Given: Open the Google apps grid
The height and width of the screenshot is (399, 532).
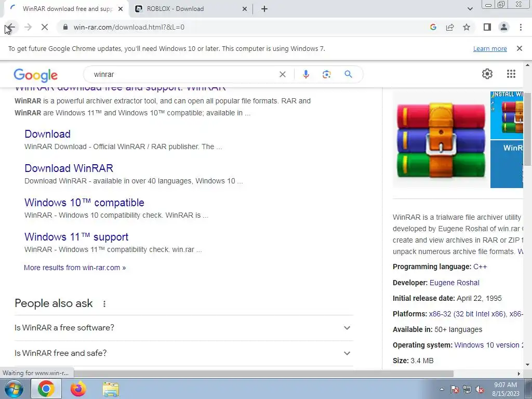Looking at the screenshot, I should tap(511, 74).
